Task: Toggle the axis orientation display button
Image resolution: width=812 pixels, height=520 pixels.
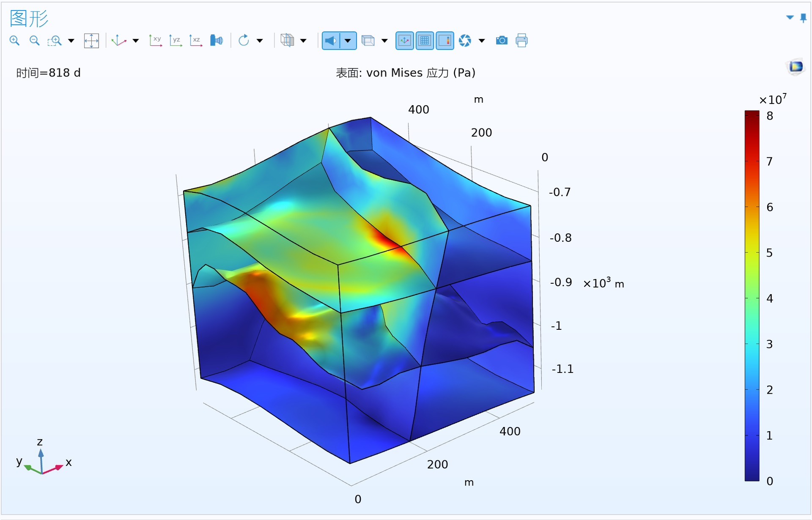Action: tap(404, 41)
